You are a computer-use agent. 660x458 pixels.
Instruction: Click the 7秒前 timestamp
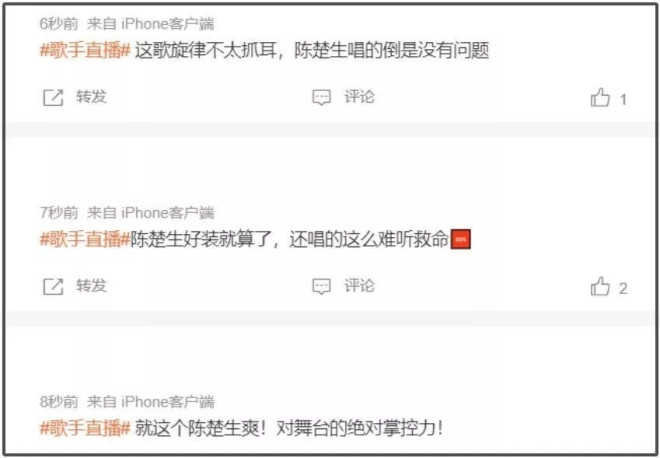59,213
